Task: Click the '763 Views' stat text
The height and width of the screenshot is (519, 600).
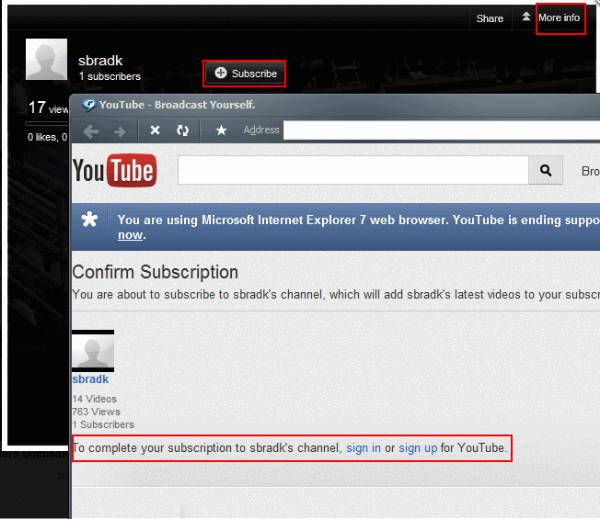Action: 96,412
